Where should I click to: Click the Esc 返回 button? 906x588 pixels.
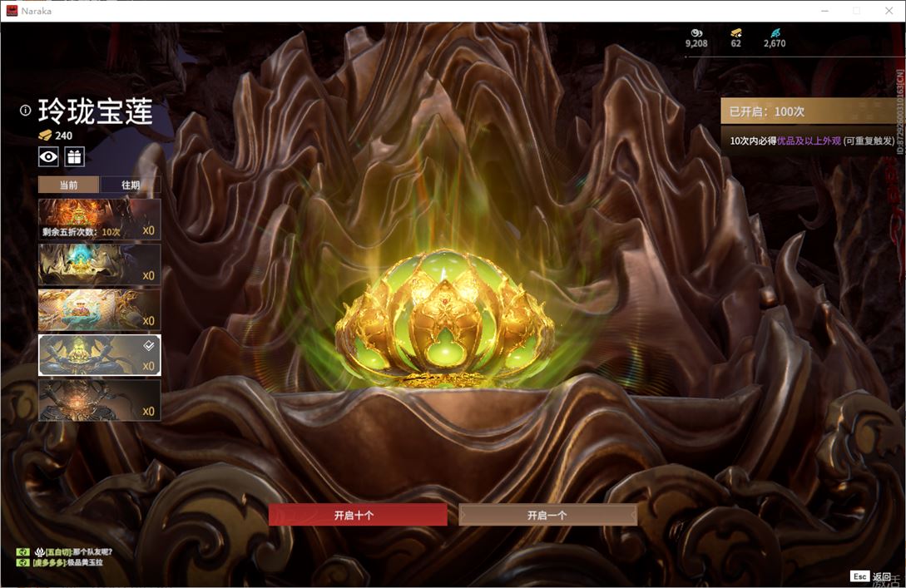pyautogui.click(x=871, y=576)
